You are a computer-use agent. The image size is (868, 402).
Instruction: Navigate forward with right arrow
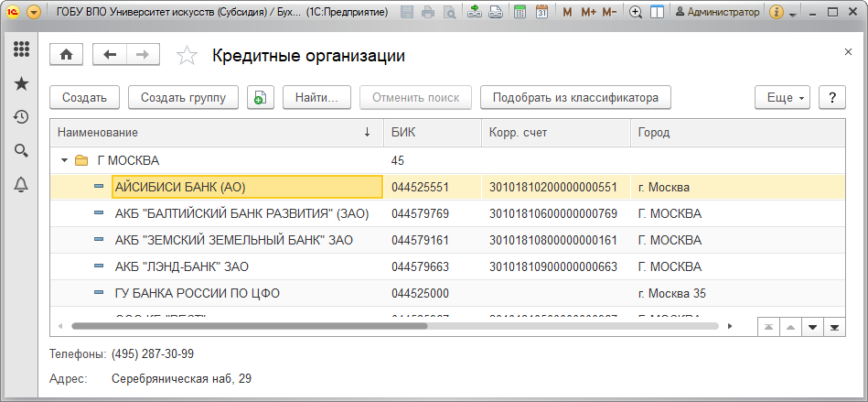click(143, 54)
